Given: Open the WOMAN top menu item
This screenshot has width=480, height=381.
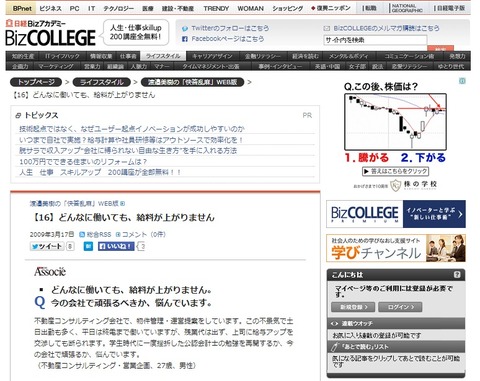Looking at the screenshot, I should click(x=250, y=9).
